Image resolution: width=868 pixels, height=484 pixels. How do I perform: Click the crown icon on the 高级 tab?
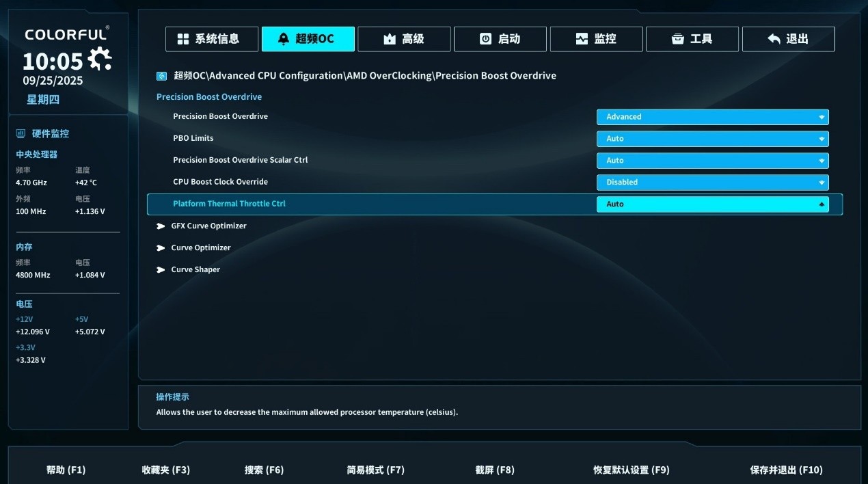(x=390, y=39)
